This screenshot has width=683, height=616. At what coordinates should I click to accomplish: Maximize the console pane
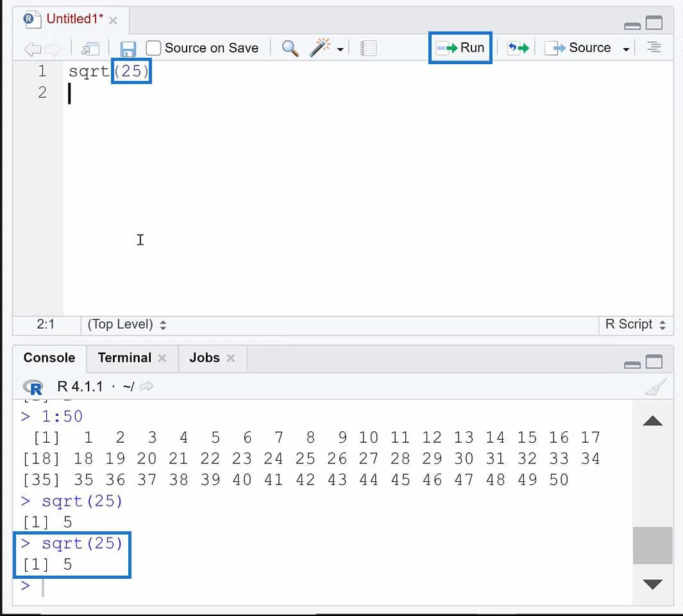tap(653, 362)
